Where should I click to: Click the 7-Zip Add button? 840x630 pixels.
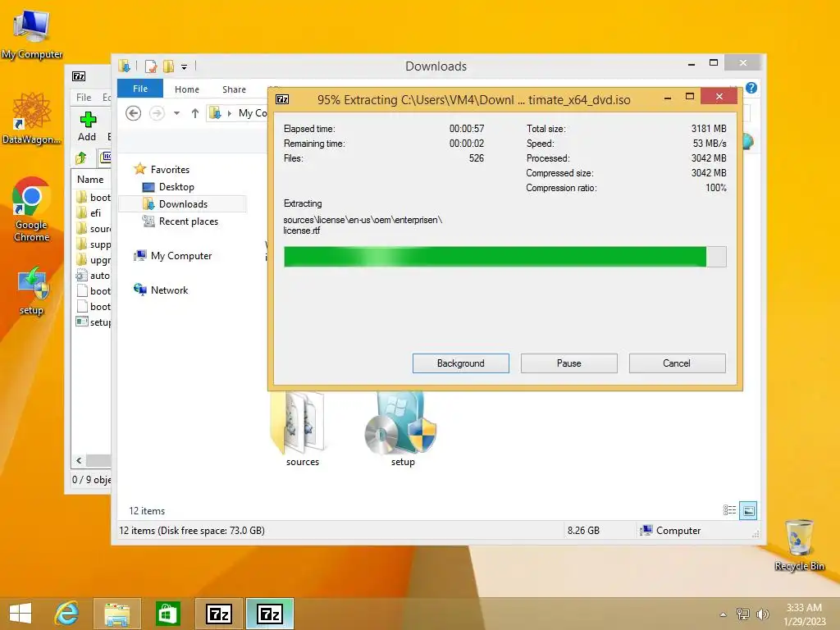pos(87,126)
